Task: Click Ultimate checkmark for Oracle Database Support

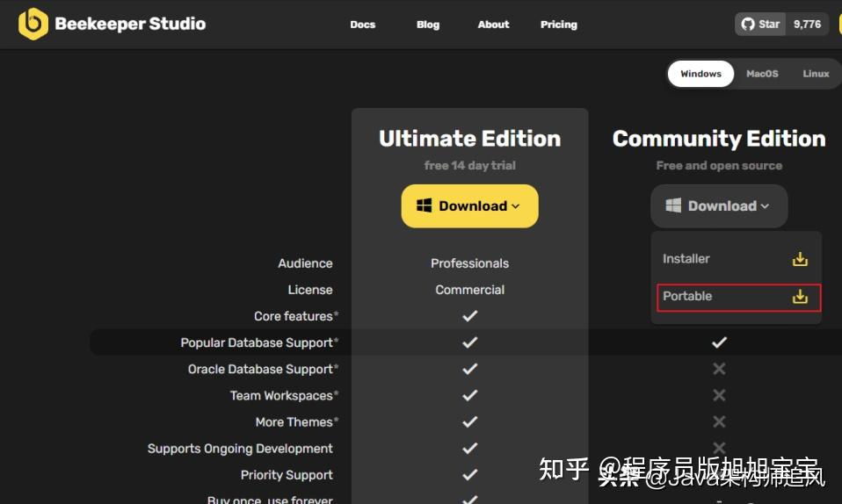Action: coord(470,369)
